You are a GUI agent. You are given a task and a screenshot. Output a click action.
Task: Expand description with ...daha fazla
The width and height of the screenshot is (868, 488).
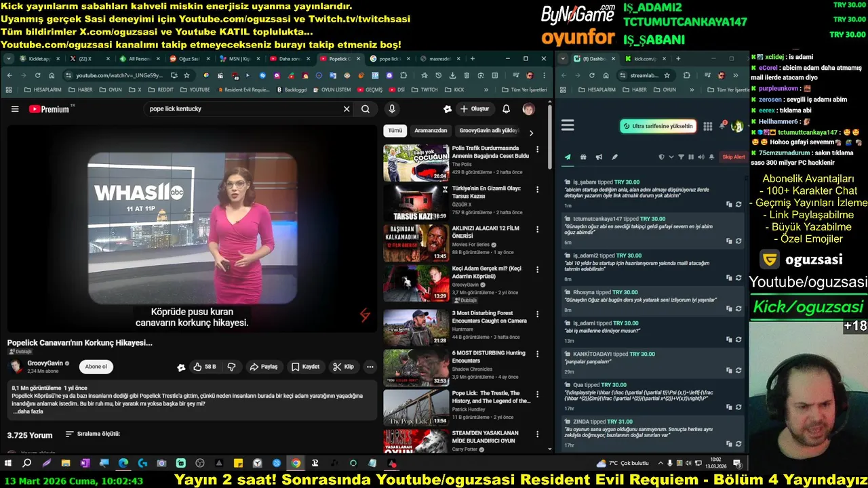click(x=27, y=411)
